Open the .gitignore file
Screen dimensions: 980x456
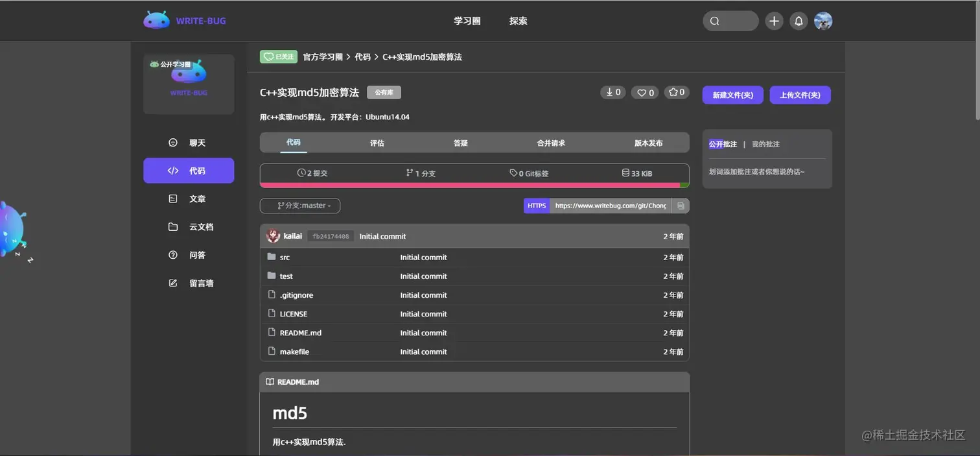coord(296,295)
